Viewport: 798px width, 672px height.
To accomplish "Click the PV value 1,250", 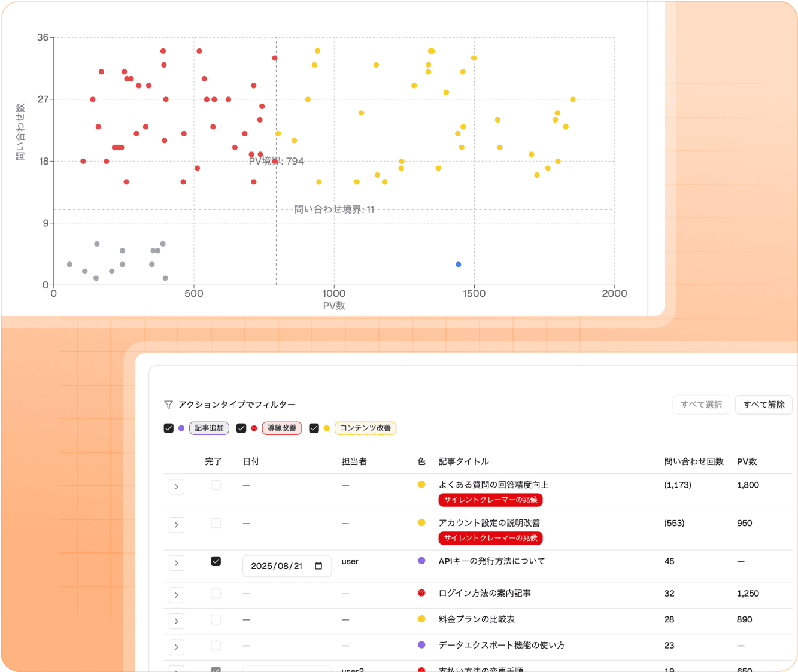I will [748, 594].
